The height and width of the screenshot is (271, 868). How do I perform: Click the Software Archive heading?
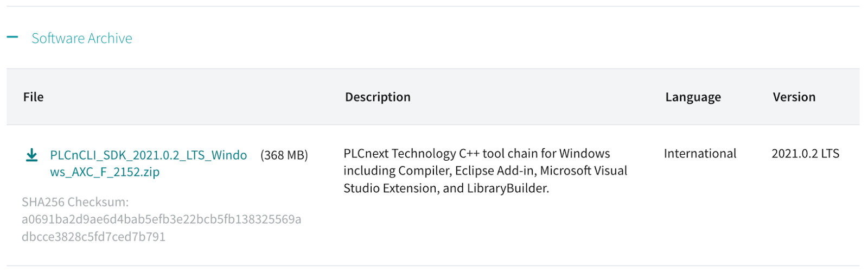coord(82,38)
